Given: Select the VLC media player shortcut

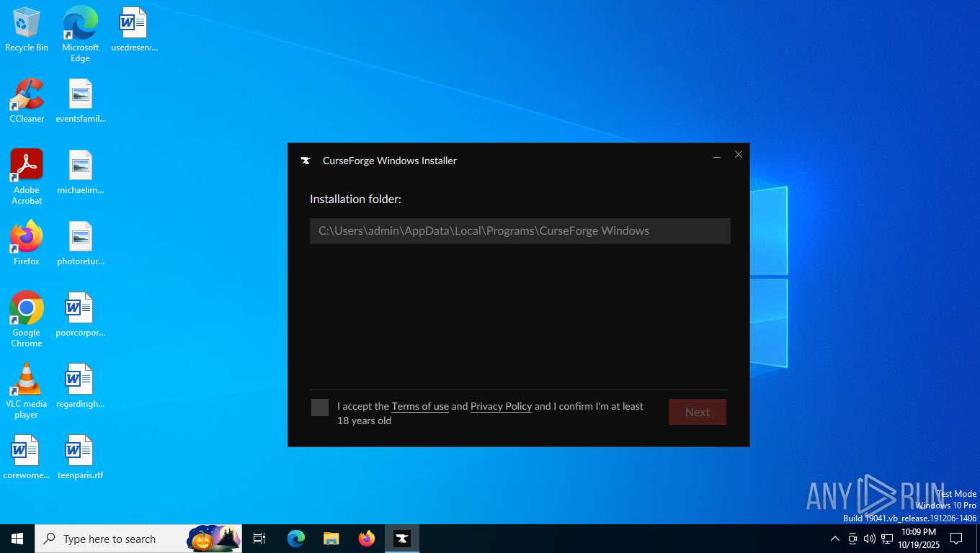Looking at the screenshot, I should [27, 390].
